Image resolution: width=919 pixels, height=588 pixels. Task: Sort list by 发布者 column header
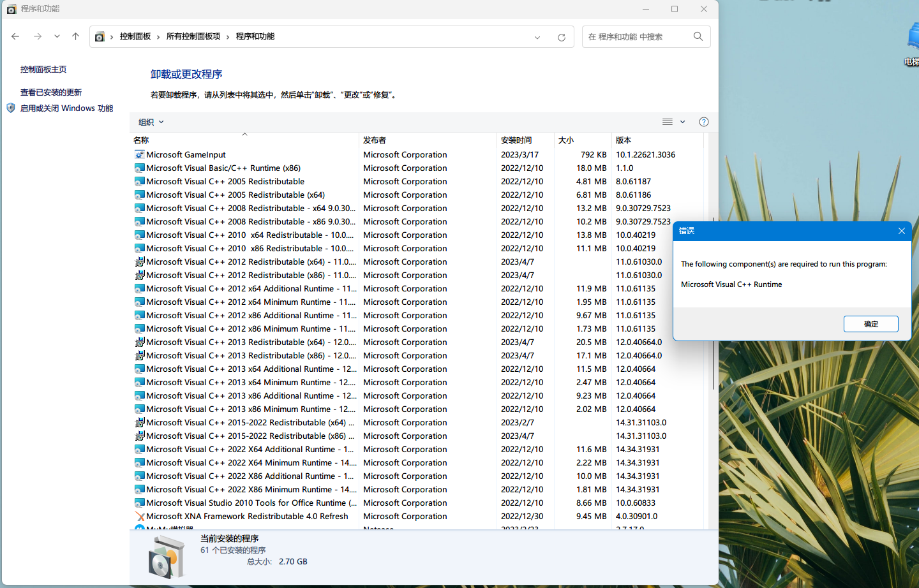pos(375,140)
